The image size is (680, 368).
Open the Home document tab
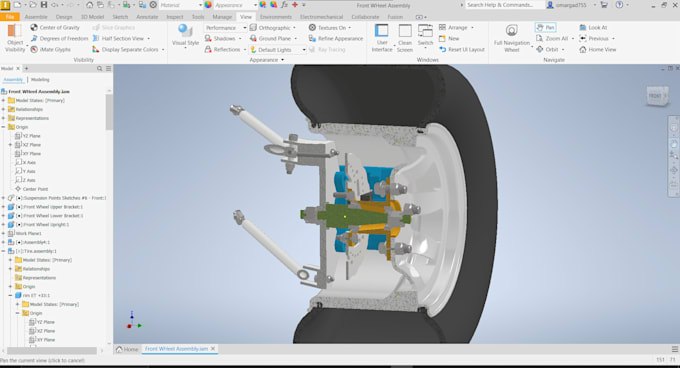click(x=128, y=349)
